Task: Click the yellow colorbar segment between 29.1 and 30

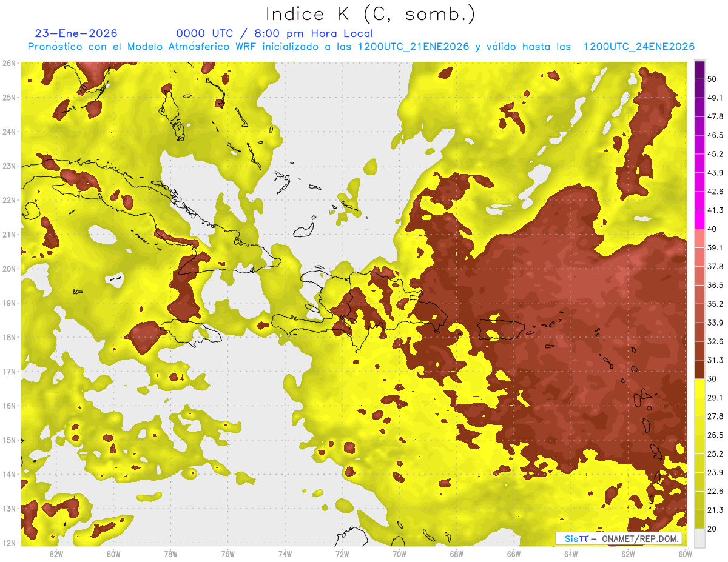Action: tap(699, 388)
